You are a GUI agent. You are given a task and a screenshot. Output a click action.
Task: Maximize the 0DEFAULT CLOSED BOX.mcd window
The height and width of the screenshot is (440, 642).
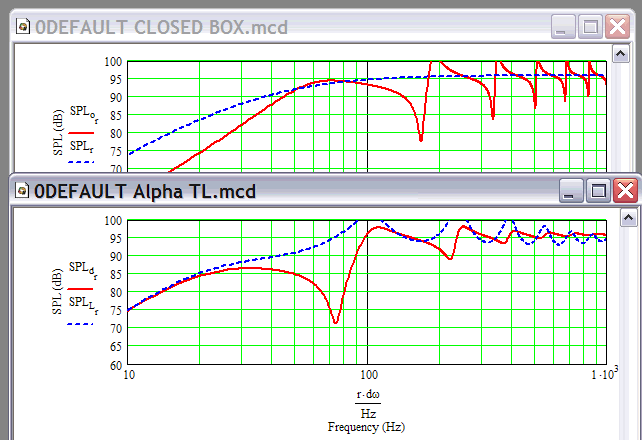[x=590, y=27]
